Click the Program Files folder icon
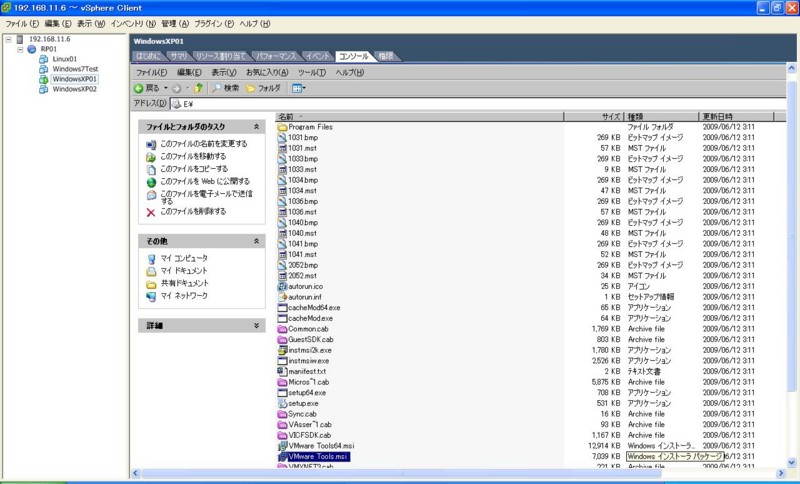The height and width of the screenshot is (484, 800). coord(282,127)
